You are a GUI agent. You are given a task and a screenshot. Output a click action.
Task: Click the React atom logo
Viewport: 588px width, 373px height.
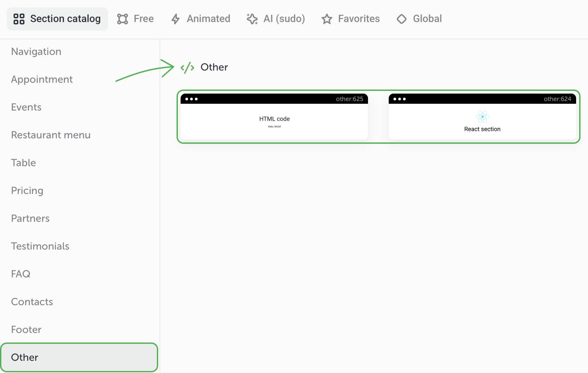click(482, 117)
